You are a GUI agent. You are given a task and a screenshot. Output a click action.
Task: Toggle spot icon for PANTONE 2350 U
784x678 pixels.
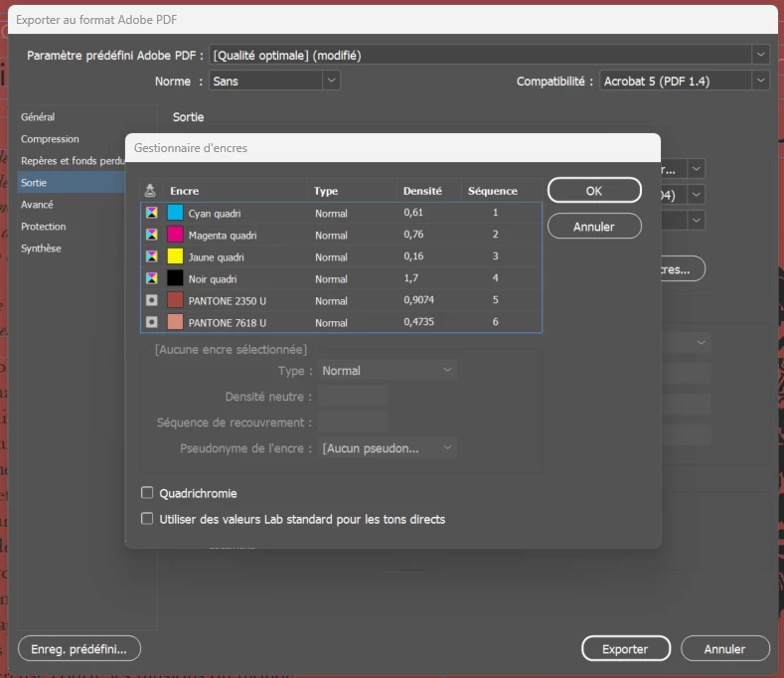tap(151, 300)
